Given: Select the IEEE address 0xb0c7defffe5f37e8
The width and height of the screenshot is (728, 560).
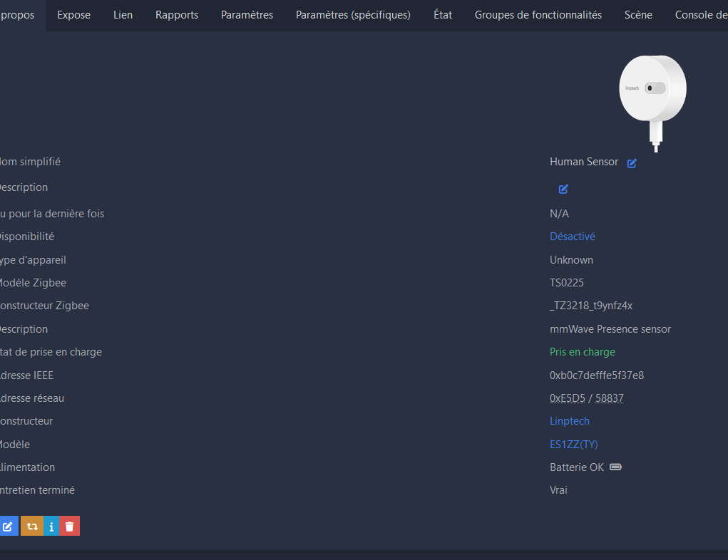Looking at the screenshot, I should 597,375.
